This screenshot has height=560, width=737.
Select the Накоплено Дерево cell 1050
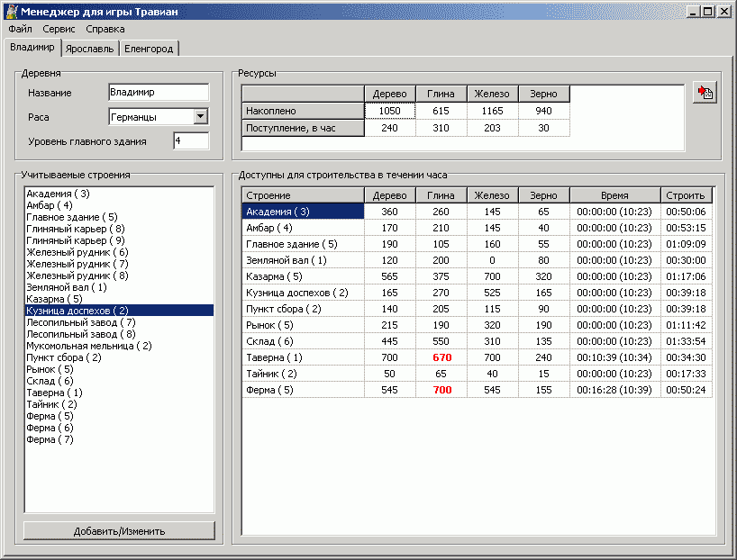(x=389, y=111)
